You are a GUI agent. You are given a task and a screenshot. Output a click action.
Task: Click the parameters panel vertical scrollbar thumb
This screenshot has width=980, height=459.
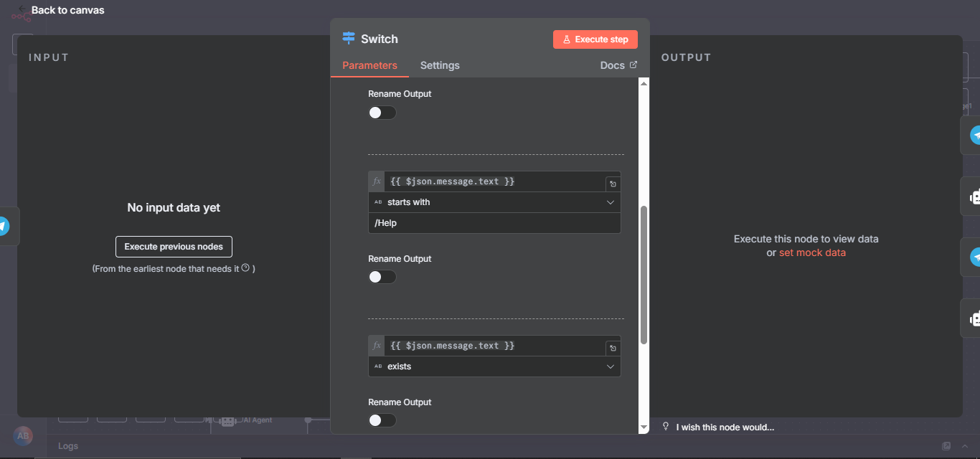point(644,274)
